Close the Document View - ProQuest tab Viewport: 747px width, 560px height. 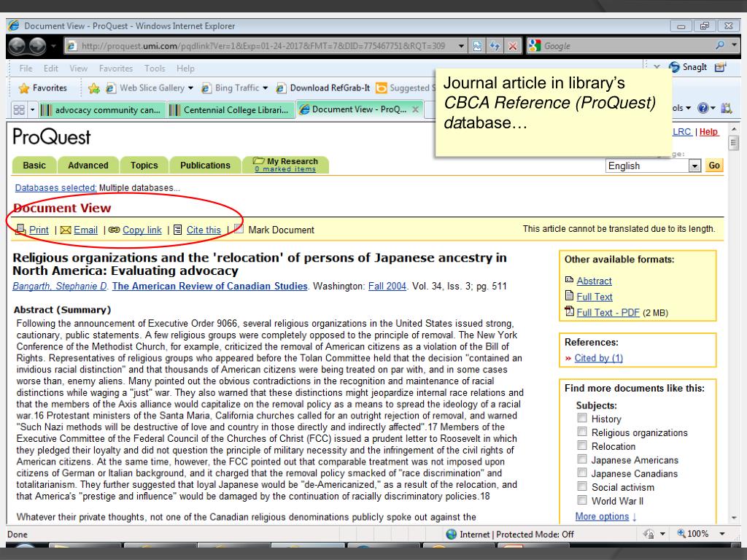[x=415, y=109]
